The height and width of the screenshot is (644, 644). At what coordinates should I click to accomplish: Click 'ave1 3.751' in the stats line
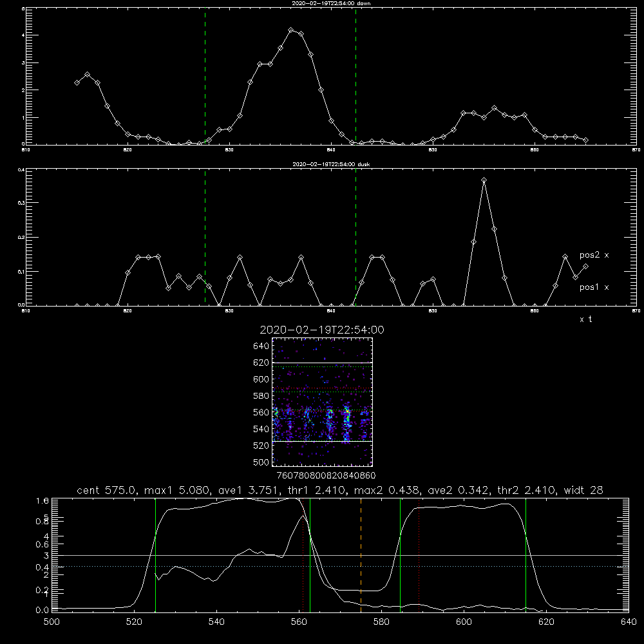[248, 490]
